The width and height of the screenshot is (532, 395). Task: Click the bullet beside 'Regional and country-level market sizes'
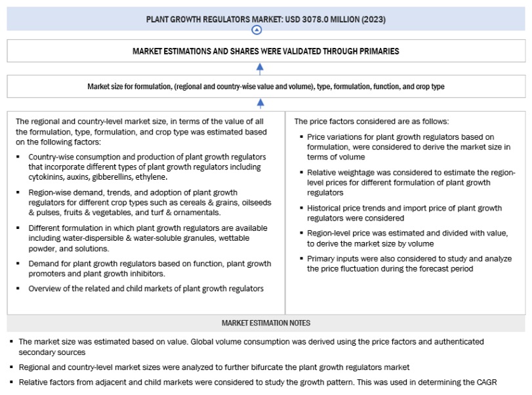click(11, 367)
